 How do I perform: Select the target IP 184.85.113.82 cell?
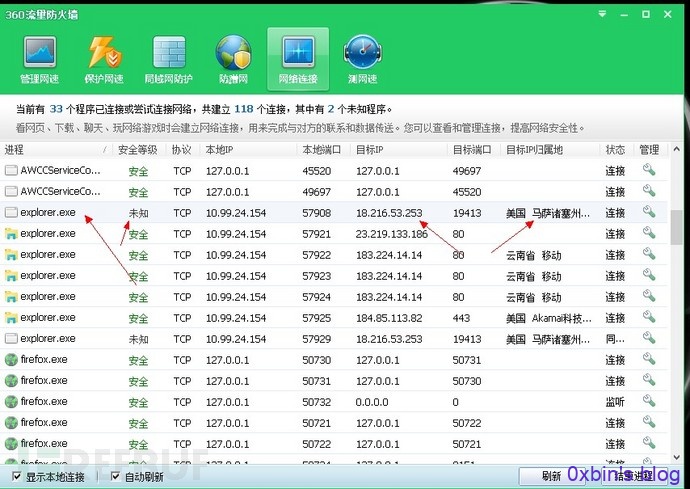[389, 318]
